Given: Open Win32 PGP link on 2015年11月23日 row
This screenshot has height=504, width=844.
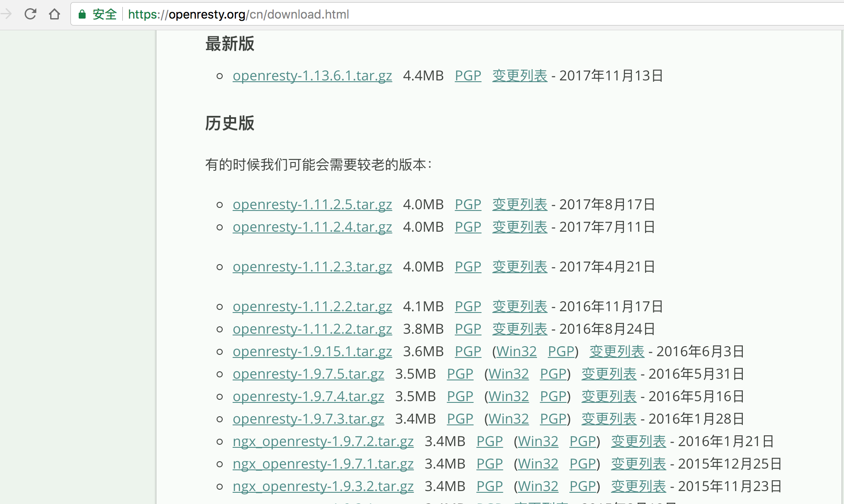Looking at the screenshot, I should 582,486.
